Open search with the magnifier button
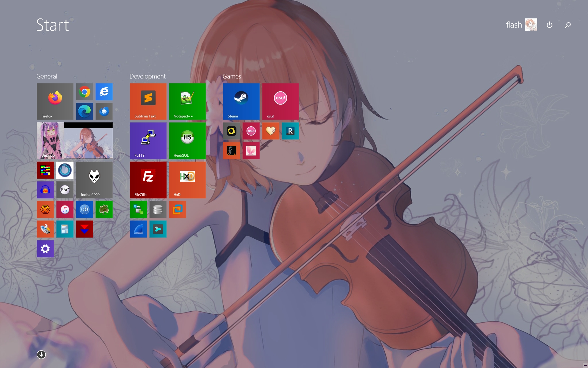 (567, 25)
